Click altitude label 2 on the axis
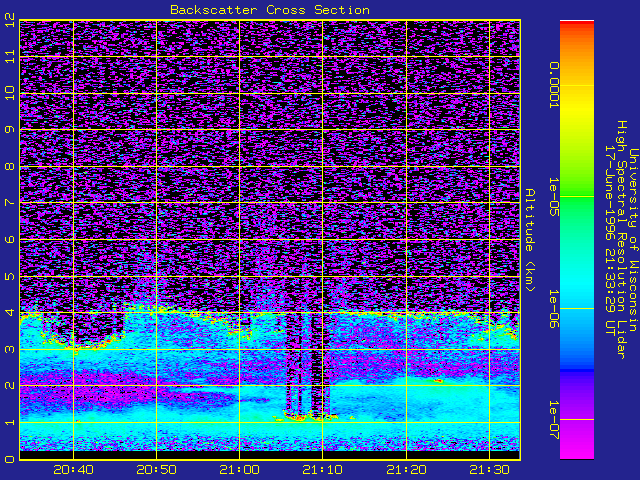 10,385
